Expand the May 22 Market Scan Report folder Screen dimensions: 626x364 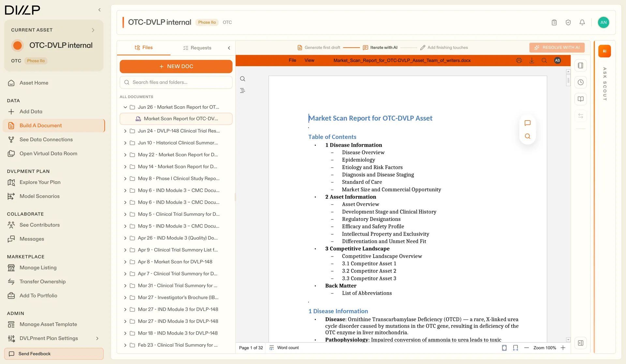(x=125, y=155)
